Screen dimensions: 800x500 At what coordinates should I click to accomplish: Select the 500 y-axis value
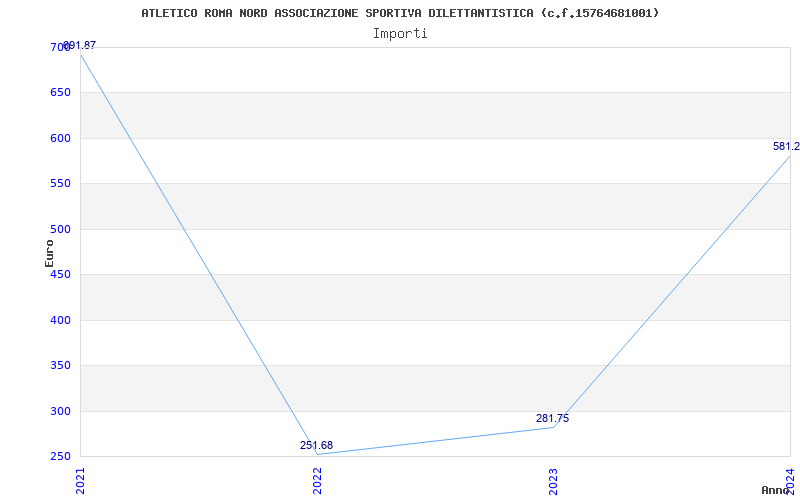[60, 229]
